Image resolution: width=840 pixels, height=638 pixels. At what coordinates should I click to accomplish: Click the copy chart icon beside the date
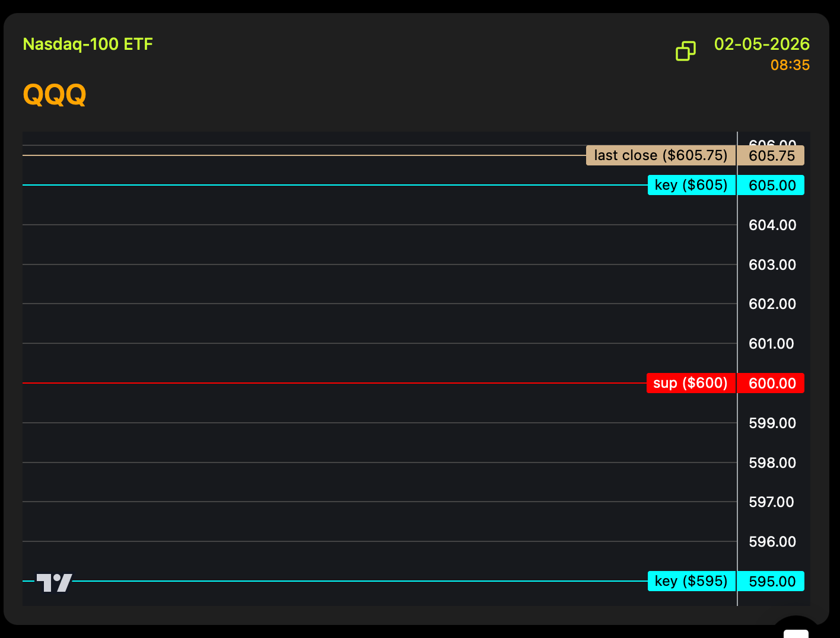[x=686, y=51]
